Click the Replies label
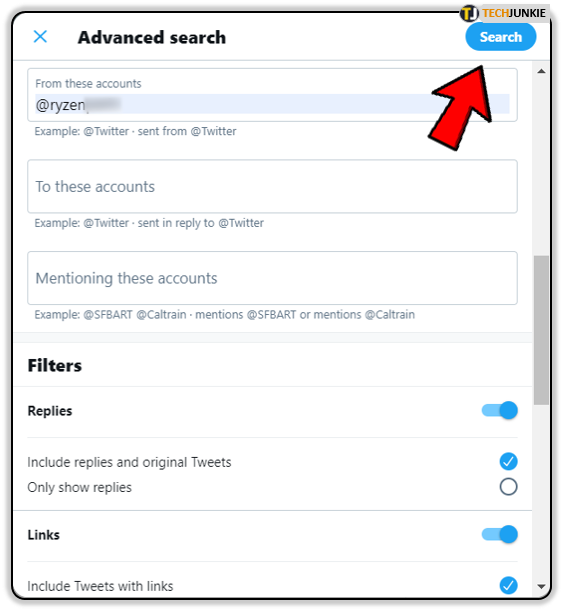Viewport: 563px width, 611px height. coord(50,411)
